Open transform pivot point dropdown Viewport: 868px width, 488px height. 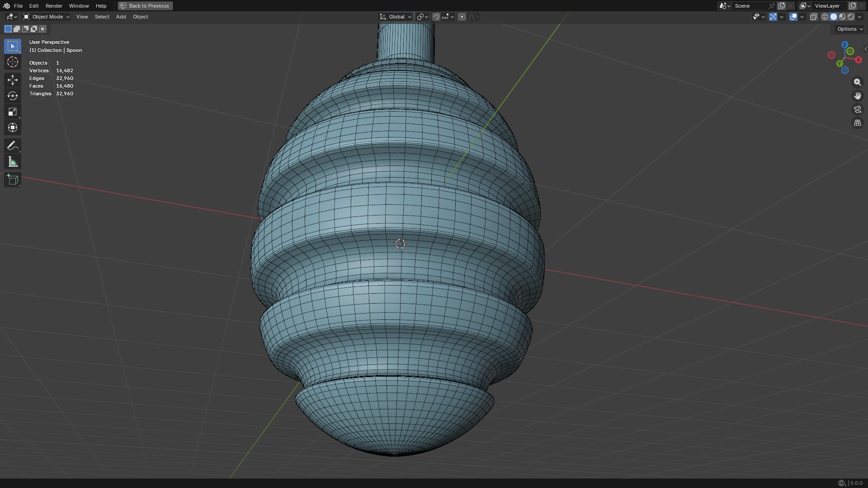coord(423,17)
